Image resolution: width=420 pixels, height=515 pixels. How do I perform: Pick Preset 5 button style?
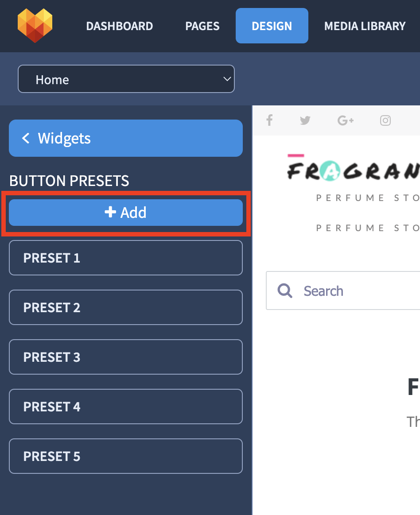point(126,456)
